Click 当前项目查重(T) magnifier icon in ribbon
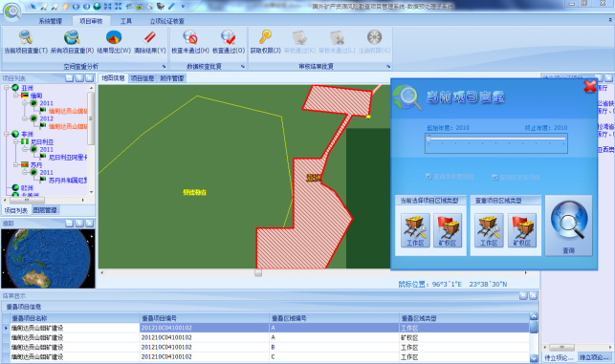This screenshot has height=364, width=615. pyautogui.click(x=26, y=37)
